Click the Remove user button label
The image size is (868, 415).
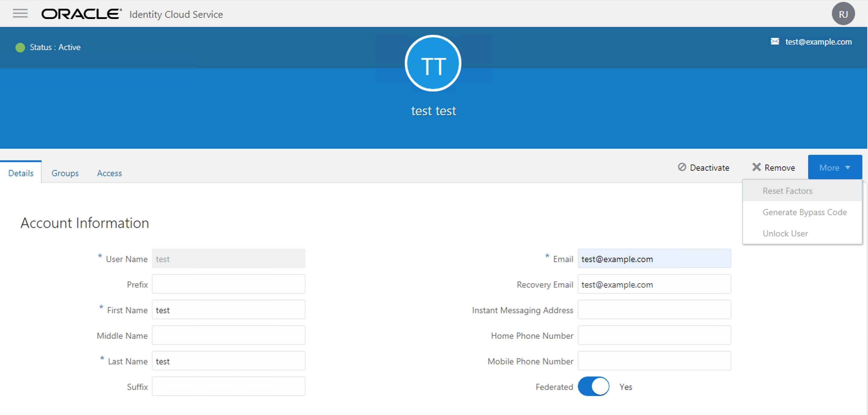coord(780,167)
